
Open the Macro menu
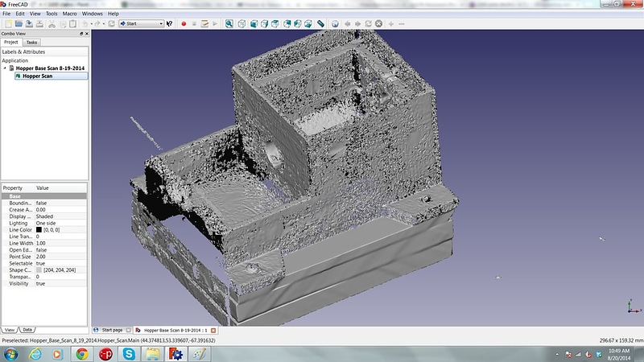69,14
